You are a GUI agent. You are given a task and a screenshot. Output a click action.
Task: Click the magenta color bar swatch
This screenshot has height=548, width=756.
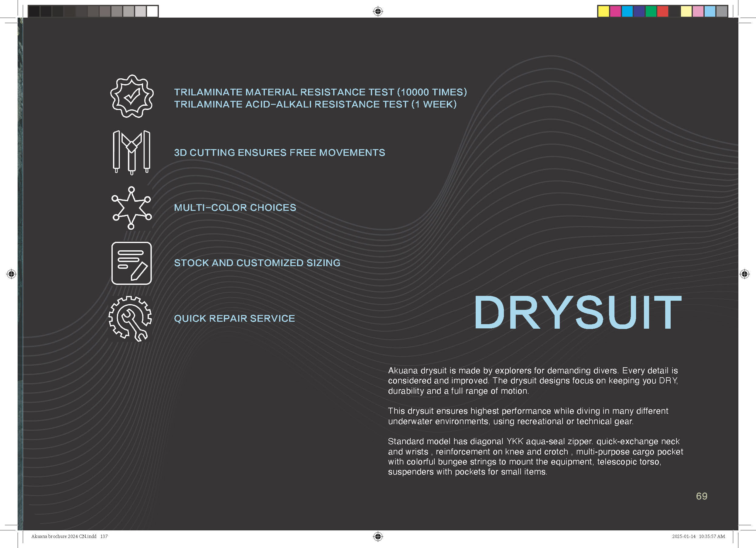615,11
